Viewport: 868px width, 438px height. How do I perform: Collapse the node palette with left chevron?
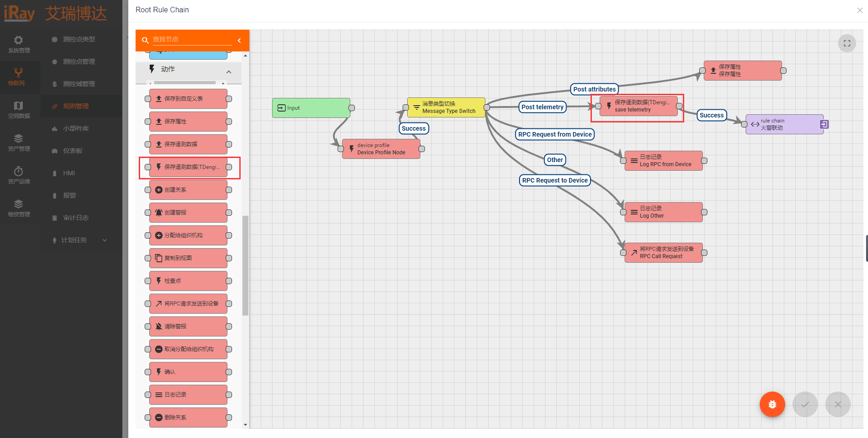239,41
